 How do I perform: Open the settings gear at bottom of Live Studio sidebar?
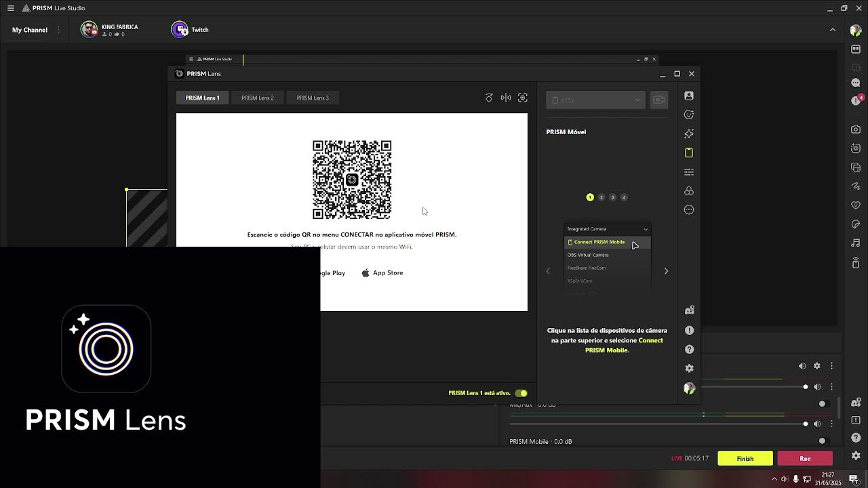point(856,455)
